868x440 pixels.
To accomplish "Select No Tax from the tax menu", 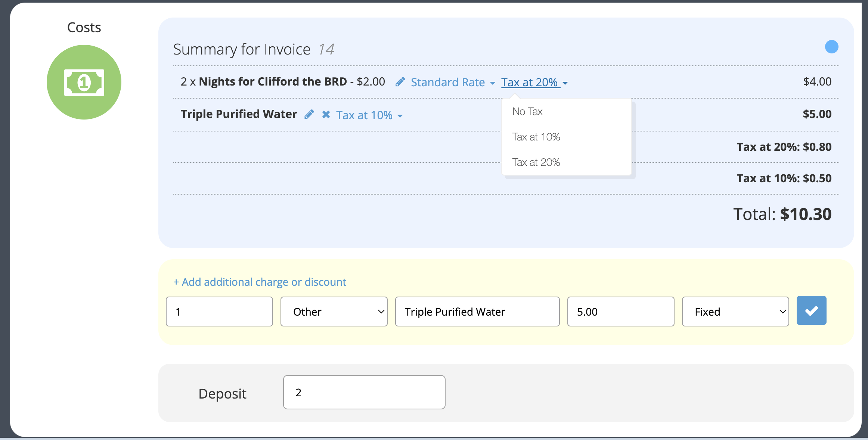I will tap(527, 111).
